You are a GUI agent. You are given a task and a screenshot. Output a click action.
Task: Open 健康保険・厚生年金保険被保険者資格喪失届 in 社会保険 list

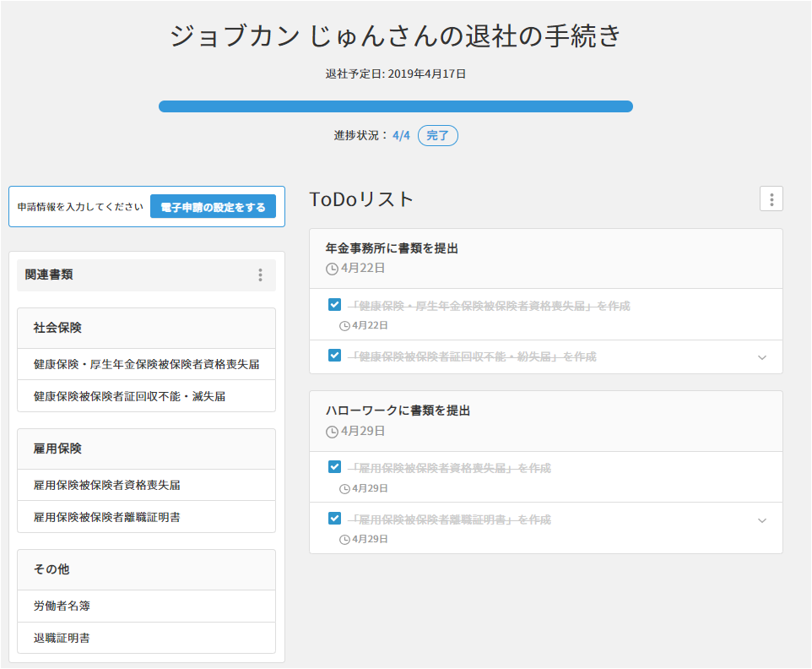tap(146, 365)
